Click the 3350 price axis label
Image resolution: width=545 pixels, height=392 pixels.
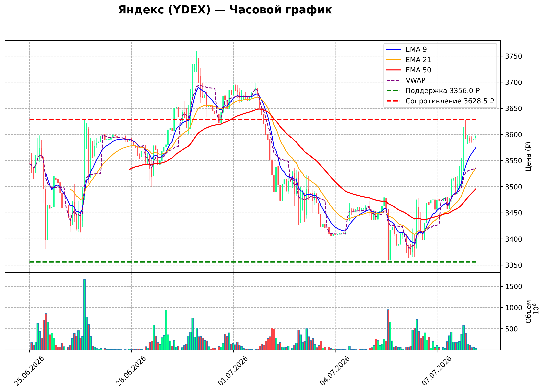pyautogui.click(x=514, y=265)
